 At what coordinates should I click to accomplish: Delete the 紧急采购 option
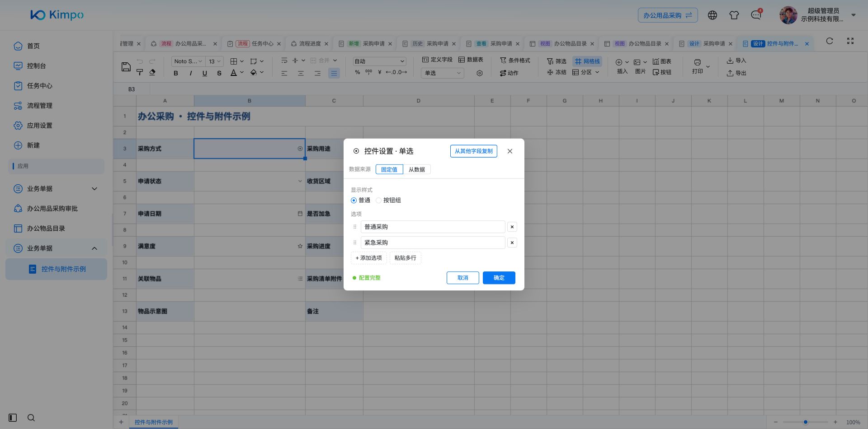(512, 242)
